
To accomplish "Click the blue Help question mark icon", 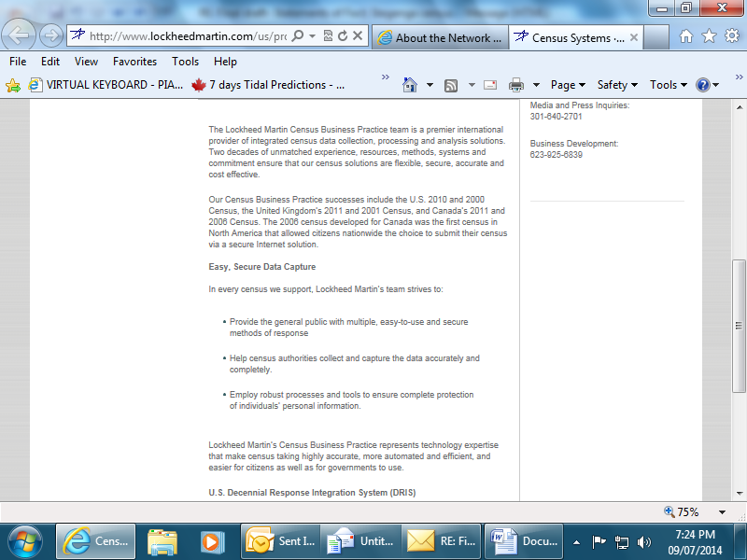I will tap(703, 85).
